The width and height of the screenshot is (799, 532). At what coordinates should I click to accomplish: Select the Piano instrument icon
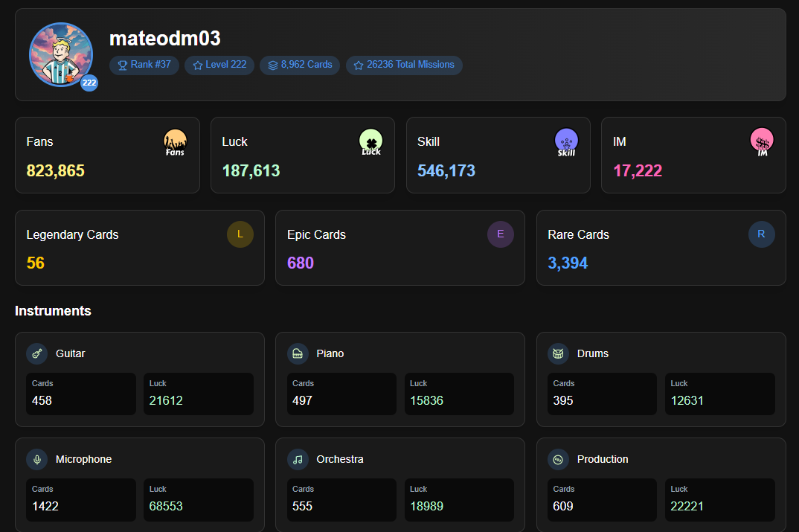[298, 353]
